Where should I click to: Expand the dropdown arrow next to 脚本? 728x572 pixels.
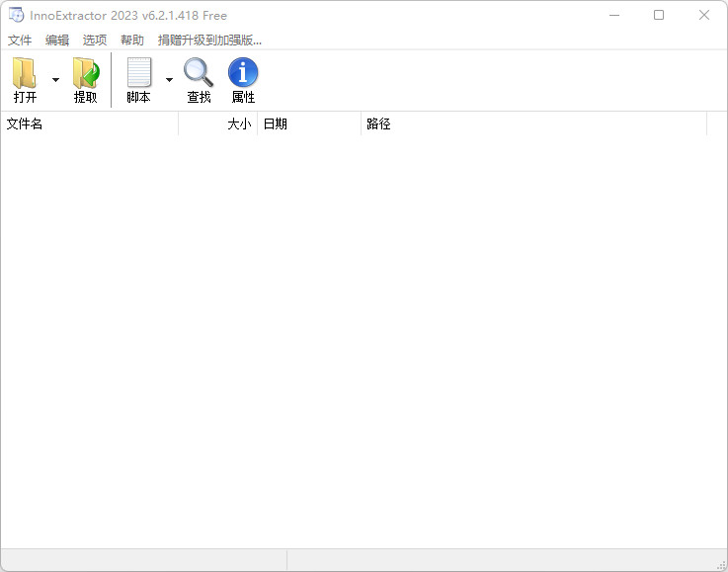point(170,80)
